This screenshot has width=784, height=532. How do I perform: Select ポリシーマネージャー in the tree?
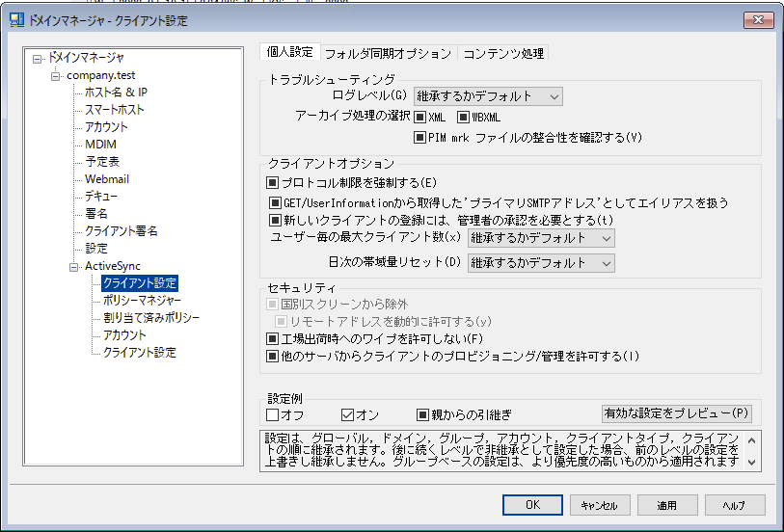coord(142,301)
